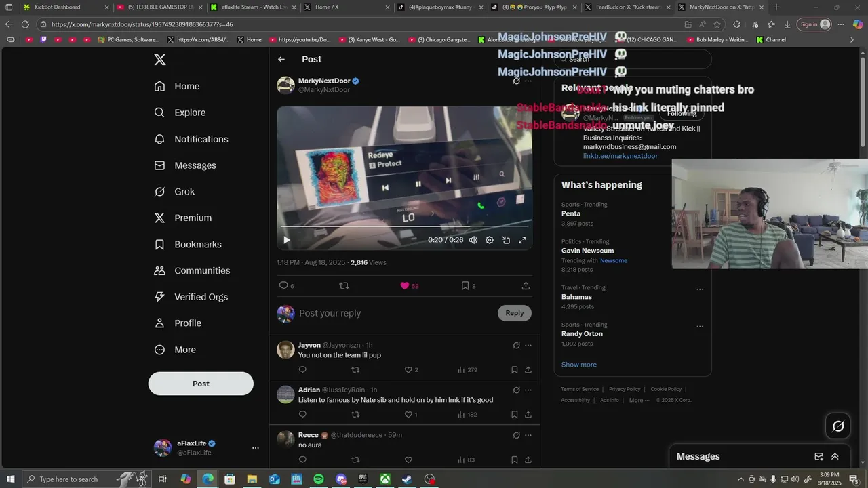Share the main post
The height and width of the screenshot is (488, 868).
pos(526,286)
